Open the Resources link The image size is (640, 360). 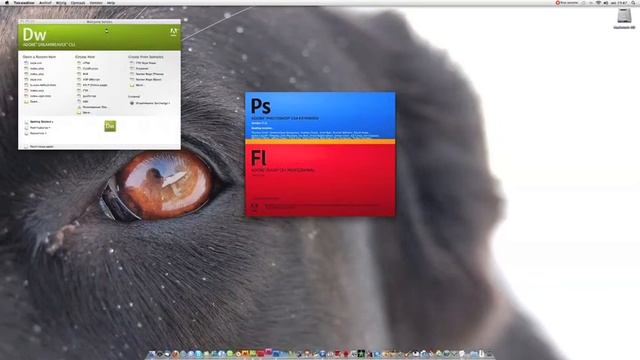38,133
